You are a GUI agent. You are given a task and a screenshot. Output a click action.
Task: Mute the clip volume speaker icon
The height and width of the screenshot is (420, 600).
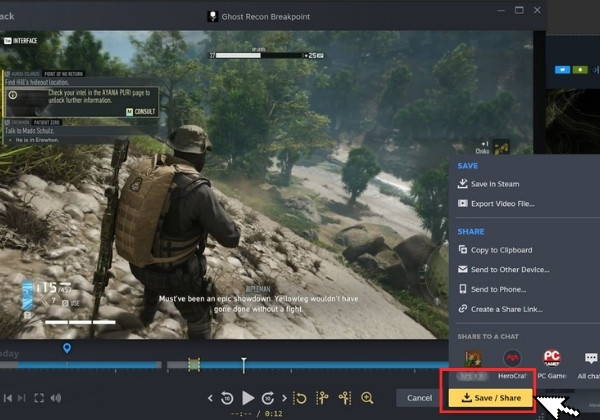(x=55, y=398)
